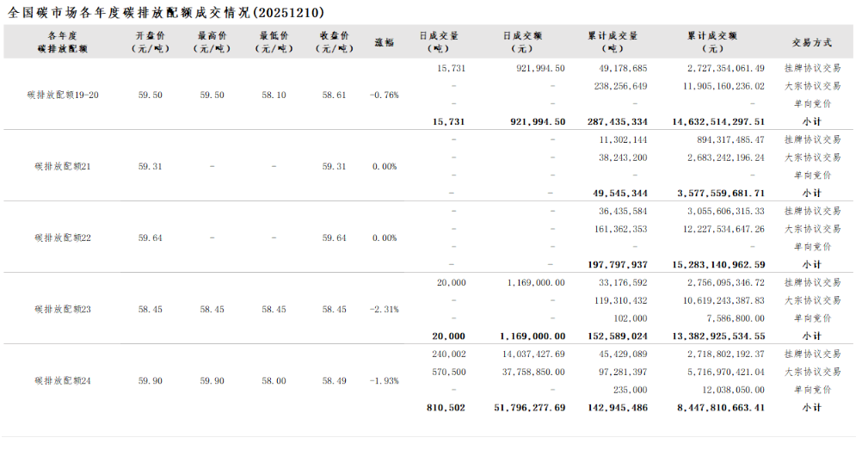Click the 碳排放配额24 row label
The image size is (868, 450).
63,380
